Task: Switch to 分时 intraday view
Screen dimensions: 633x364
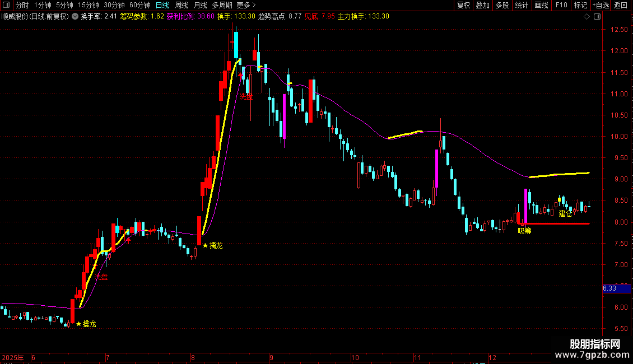Action: [22, 5]
